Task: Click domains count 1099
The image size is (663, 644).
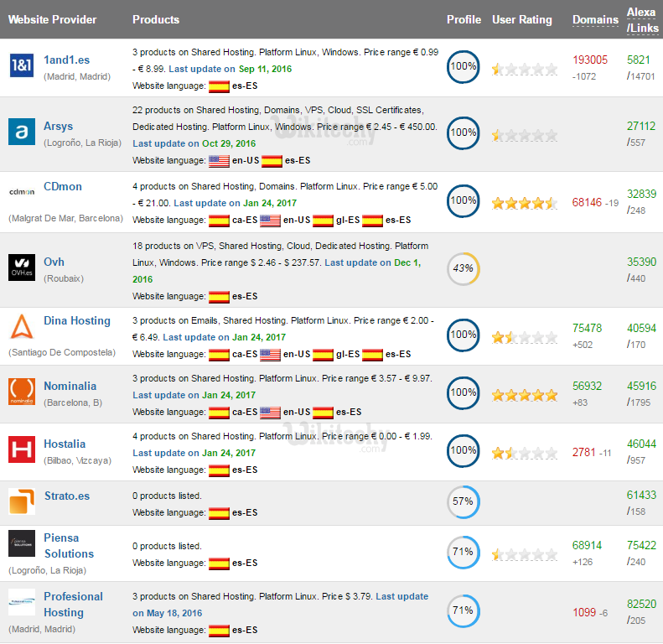Action: (584, 613)
